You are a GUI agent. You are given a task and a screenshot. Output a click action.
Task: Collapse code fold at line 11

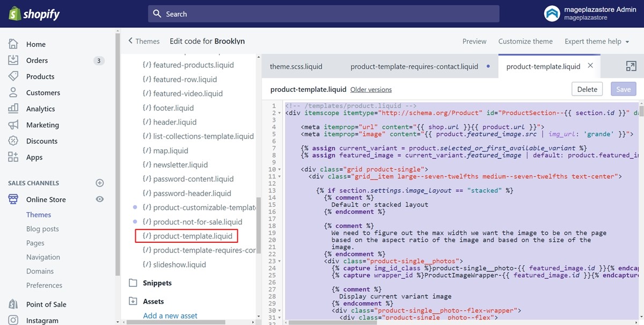280,177
